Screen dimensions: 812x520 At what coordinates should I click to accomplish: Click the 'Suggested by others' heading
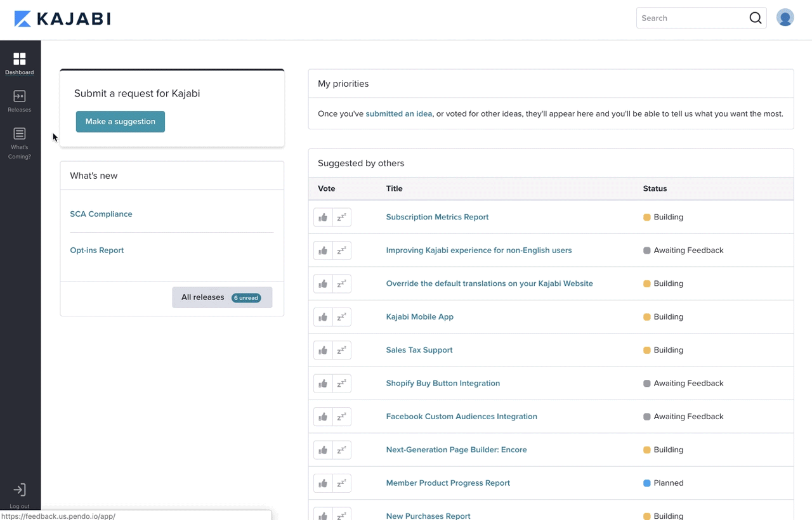point(361,163)
